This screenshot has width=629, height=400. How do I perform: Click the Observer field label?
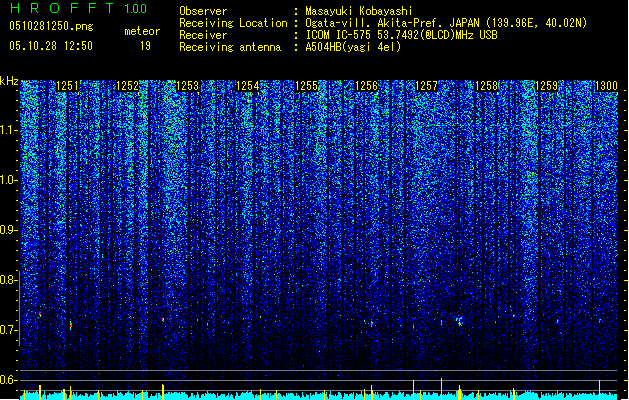pos(203,11)
